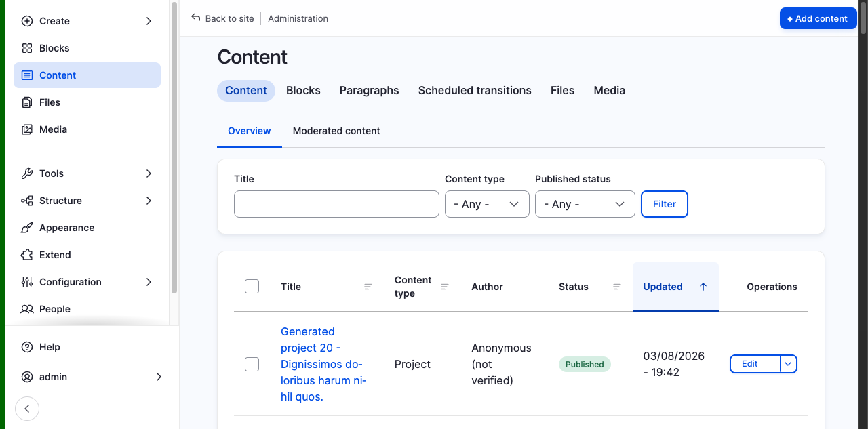Click the Add content button
Image resolution: width=868 pixels, height=429 pixels.
pos(818,18)
